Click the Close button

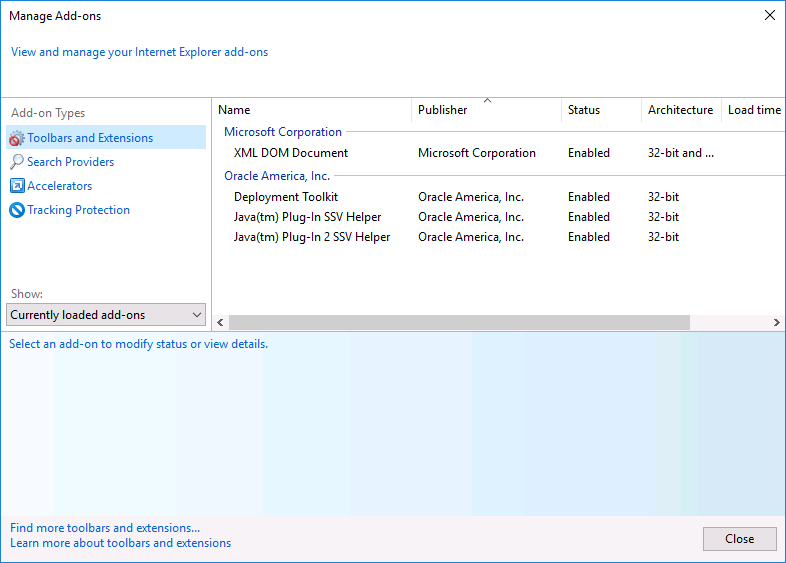click(739, 539)
